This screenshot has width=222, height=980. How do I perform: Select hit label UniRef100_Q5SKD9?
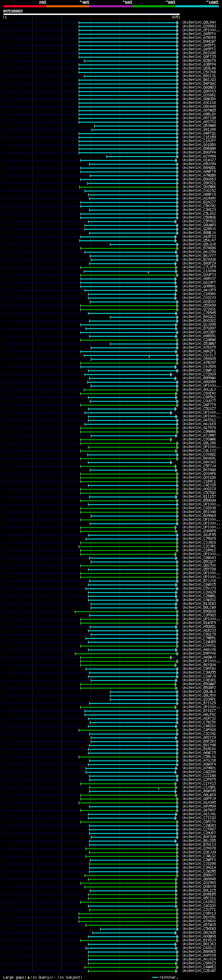(199, 305)
